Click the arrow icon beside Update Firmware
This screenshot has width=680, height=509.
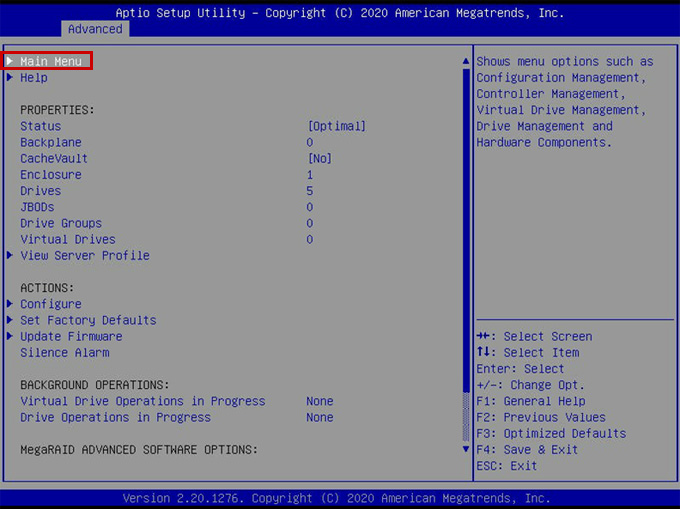(x=10, y=336)
